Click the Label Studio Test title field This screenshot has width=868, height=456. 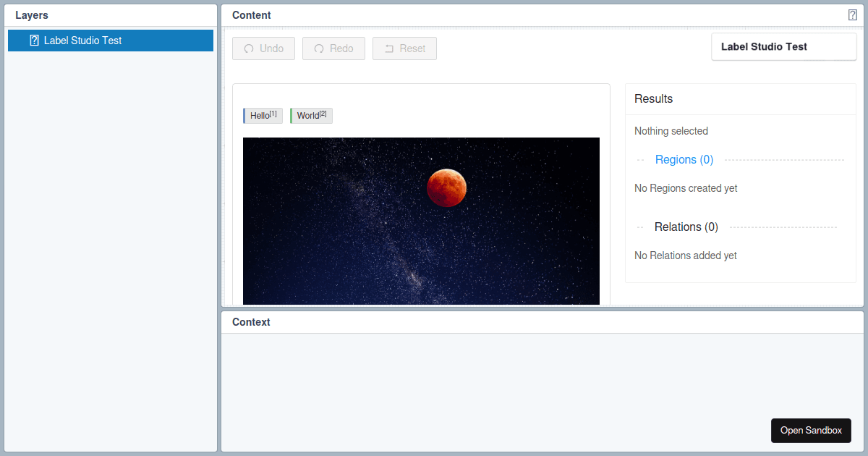click(783, 46)
